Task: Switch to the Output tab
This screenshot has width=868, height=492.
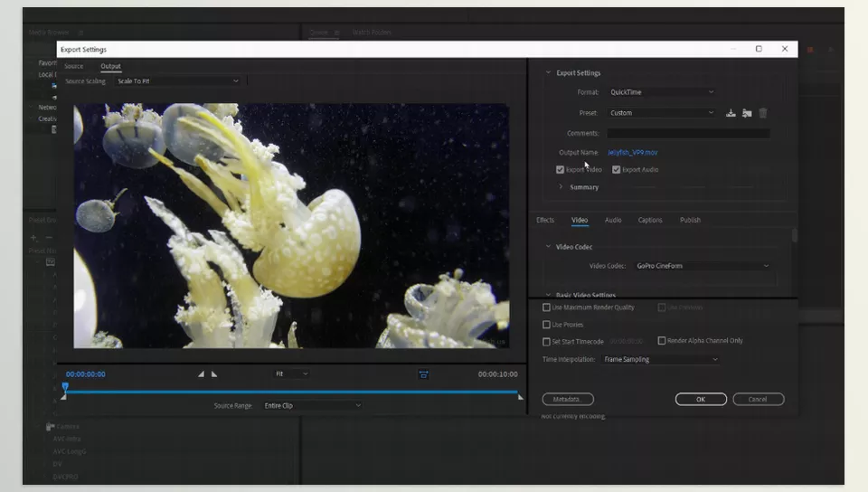Action: pyautogui.click(x=110, y=66)
